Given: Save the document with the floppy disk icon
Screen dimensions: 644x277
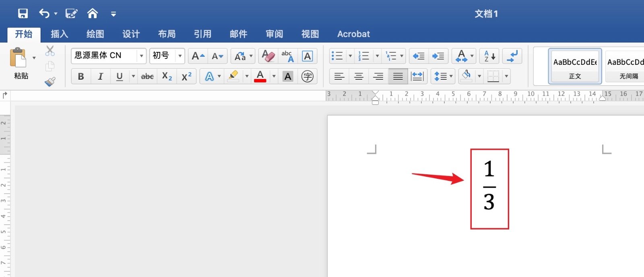Looking at the screenshot, I should pos(23,14).
